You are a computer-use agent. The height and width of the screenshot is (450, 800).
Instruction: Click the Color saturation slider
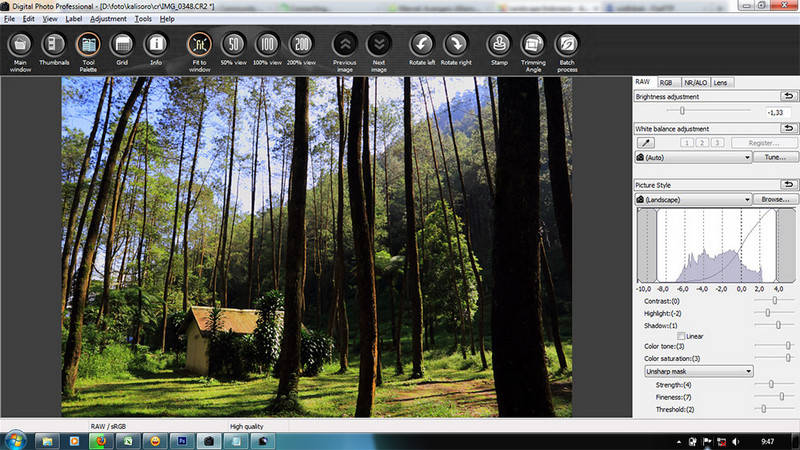coord(773,358)
